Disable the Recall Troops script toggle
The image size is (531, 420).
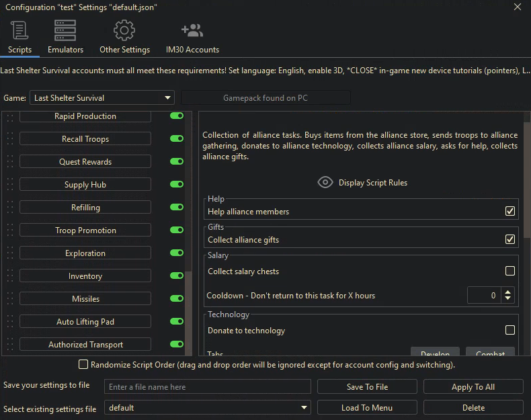(x=177, y=139)
